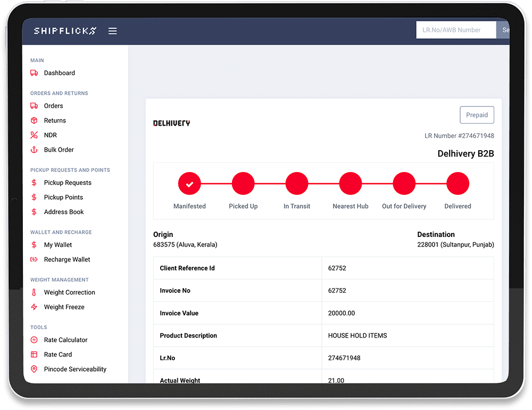Click the Manifested checkmark step
Screen dimensions: 532x410
190,183
